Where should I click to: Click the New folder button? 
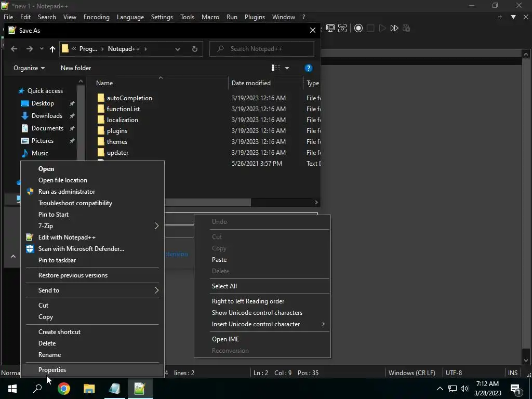[x=76, y=68]
